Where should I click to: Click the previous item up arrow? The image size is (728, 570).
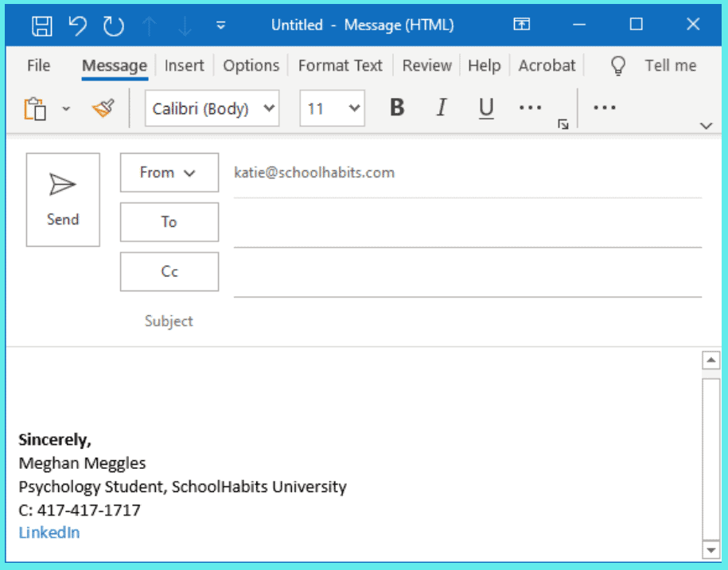149,25
